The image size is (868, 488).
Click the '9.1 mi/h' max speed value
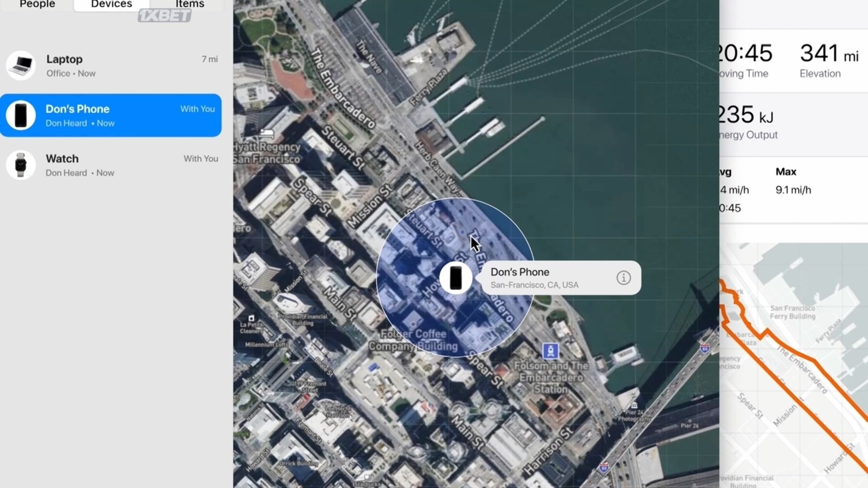click(793, 190)
